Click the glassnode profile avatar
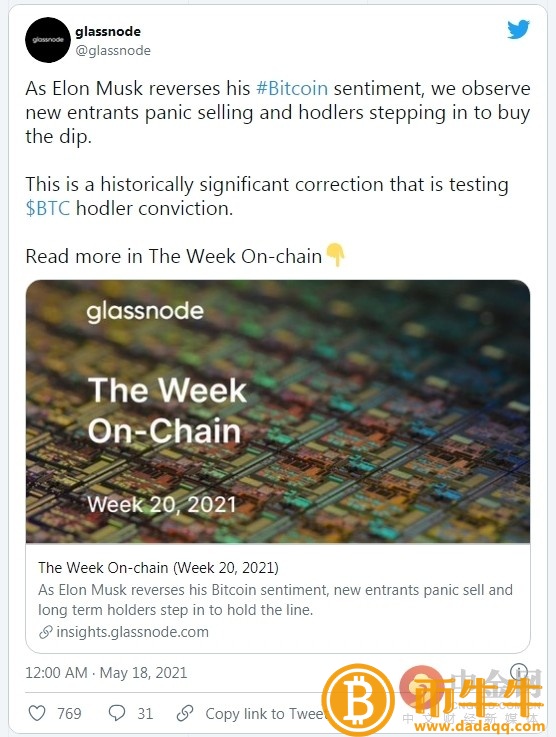 click(48, 40)
